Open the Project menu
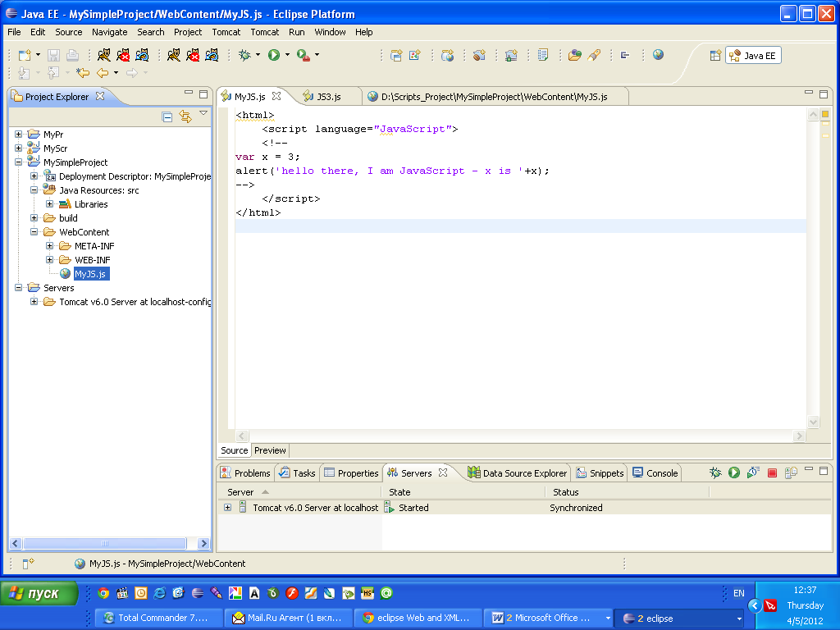Viewport: 840px width, 630px height. tap(188, 32)
